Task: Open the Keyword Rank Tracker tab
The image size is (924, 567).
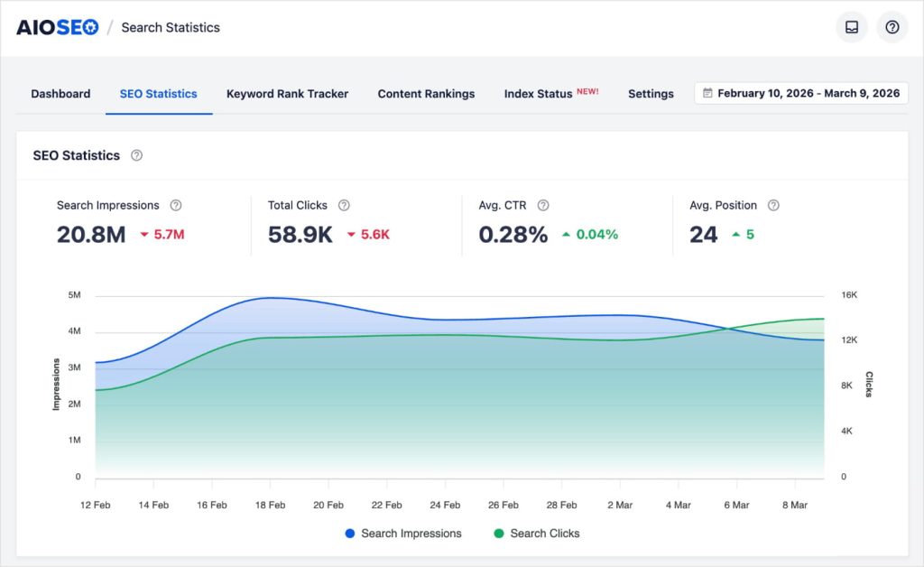Action: [288, 94]
